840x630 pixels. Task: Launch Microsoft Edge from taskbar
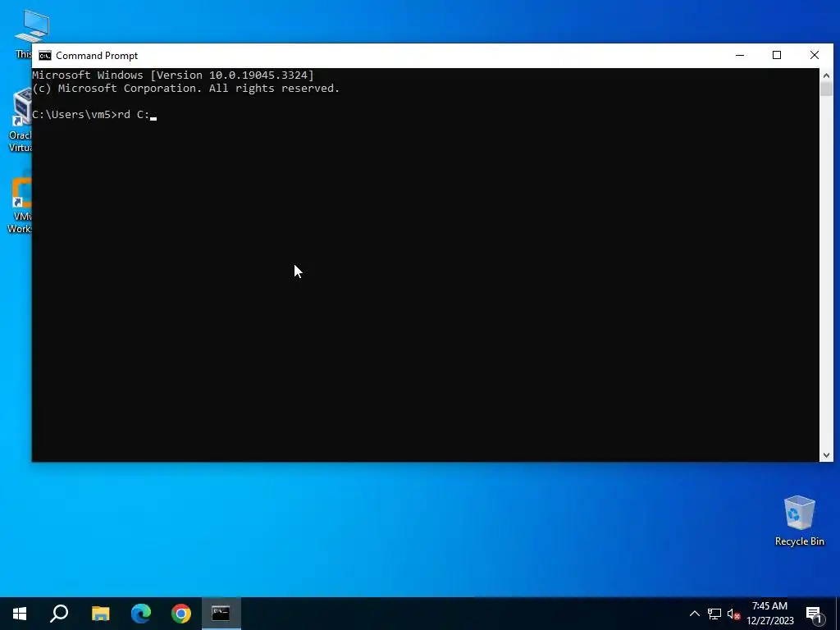tap(141, 614)
